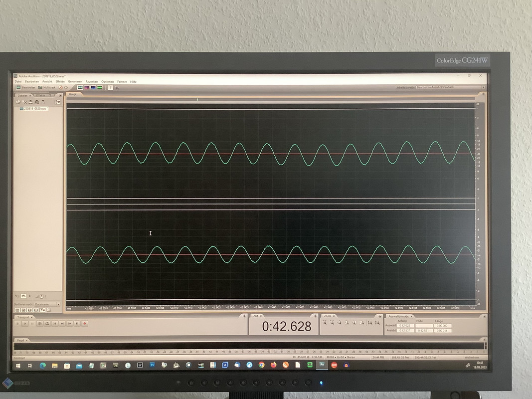Open the Sortieren nach Dateiname dropdown
532x399 pixels.
(47, 304)
